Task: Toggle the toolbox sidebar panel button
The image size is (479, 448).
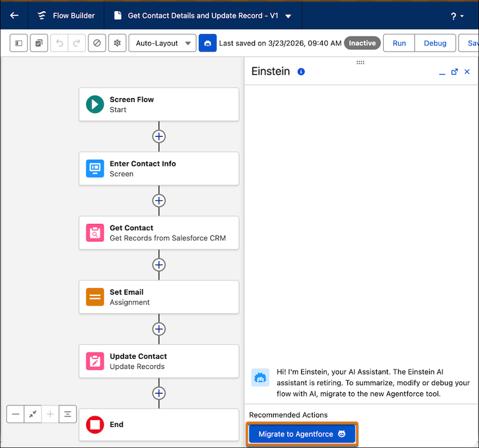Action: click(19, 43)
